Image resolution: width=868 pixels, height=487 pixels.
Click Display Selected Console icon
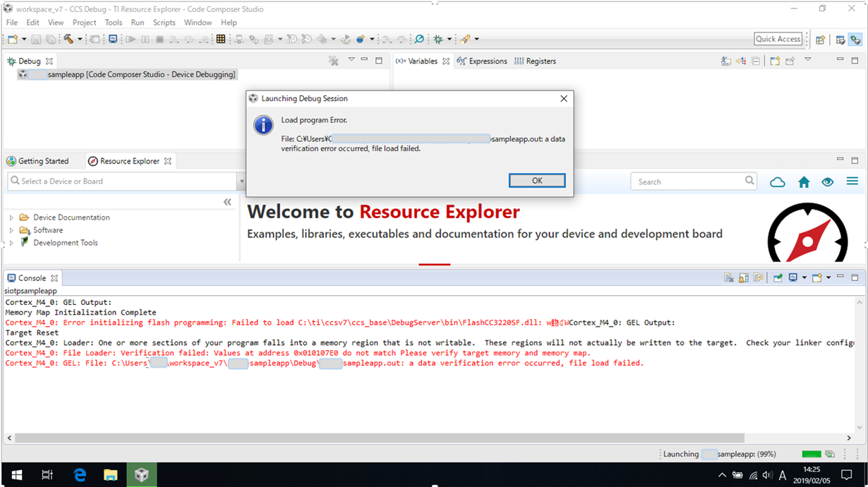[x=793, y=277]
